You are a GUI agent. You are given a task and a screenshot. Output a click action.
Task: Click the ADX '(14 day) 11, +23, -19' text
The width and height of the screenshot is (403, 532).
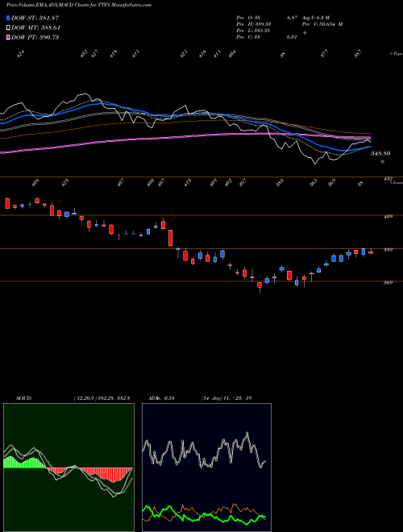click(x=226, y=398)
